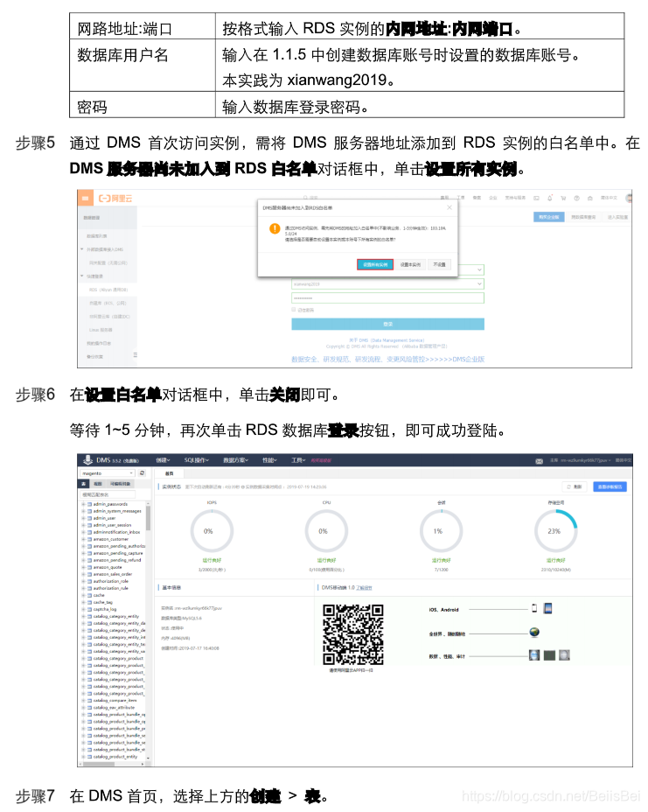The width and height of the screenshot is (648, 812).
Task: Expand the amazon_customer table node
Action: point(83,539)
